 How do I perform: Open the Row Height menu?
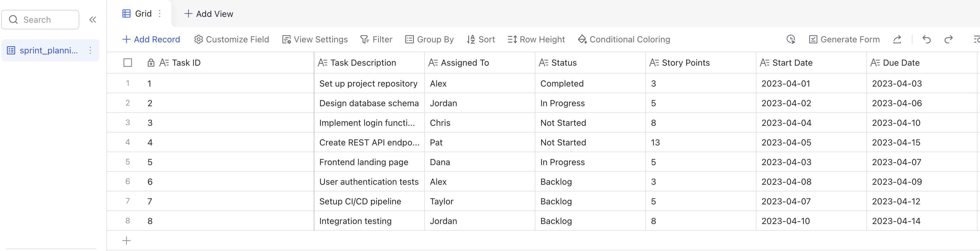click(536, 40)
